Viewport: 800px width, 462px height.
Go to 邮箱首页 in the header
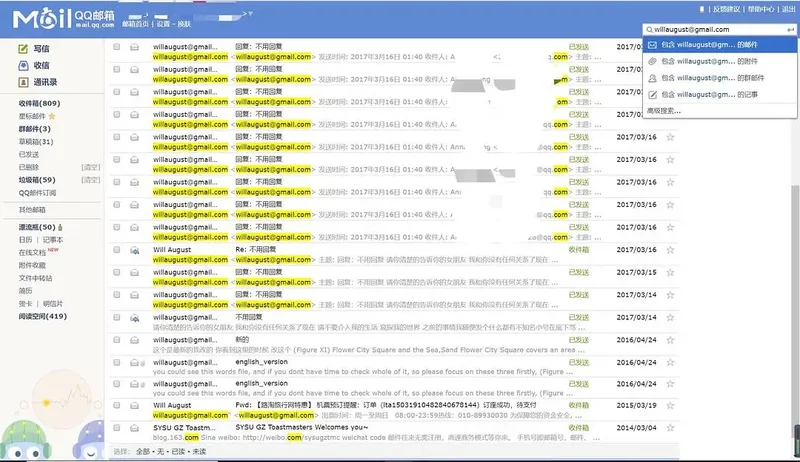coord(135,24)
